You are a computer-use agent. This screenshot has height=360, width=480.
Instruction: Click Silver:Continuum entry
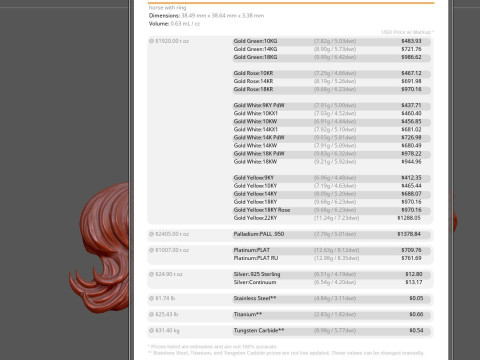coord(255,282)
